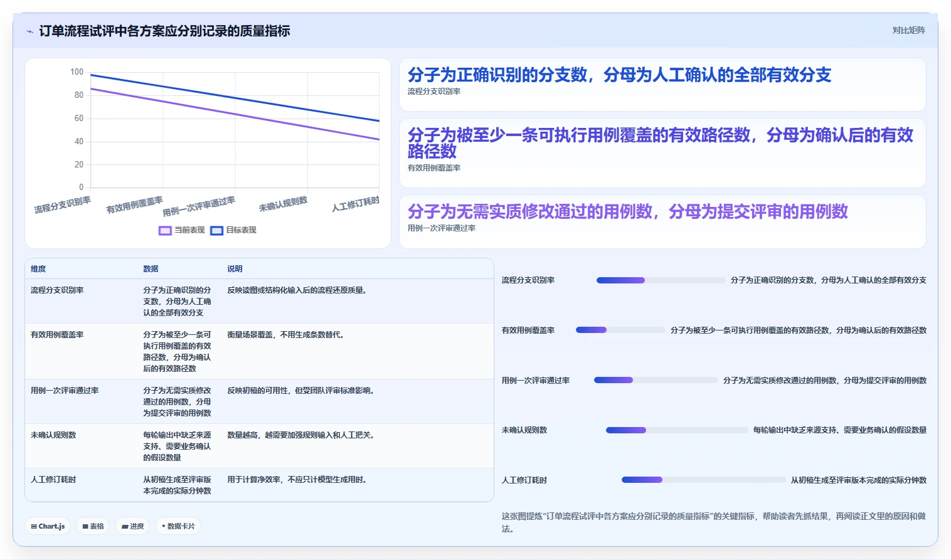The width and height of the screenshot is (951, 560).
Task: Click the 有效用例覆盖率 progress bar
Action: pos(620,330)
